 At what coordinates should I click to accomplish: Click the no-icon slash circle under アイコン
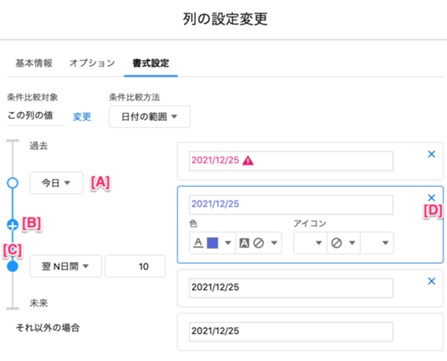[x=336, y=243]
